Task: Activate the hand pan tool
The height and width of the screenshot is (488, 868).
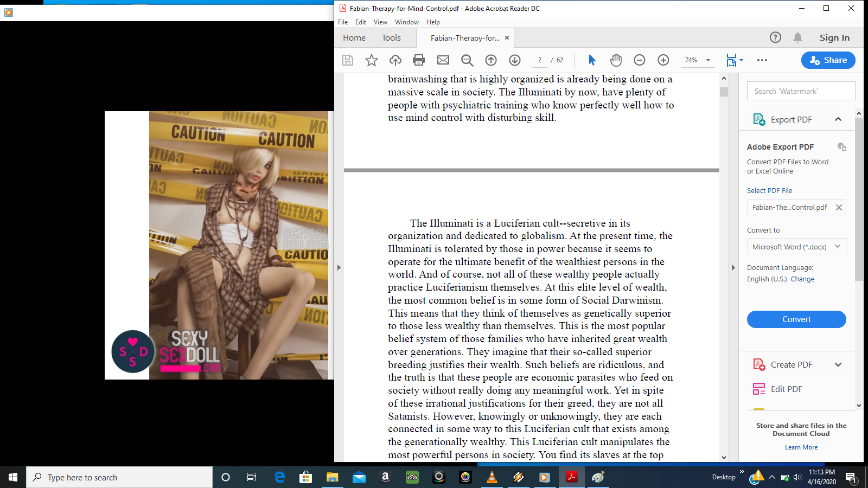Action: coord(616,60)
